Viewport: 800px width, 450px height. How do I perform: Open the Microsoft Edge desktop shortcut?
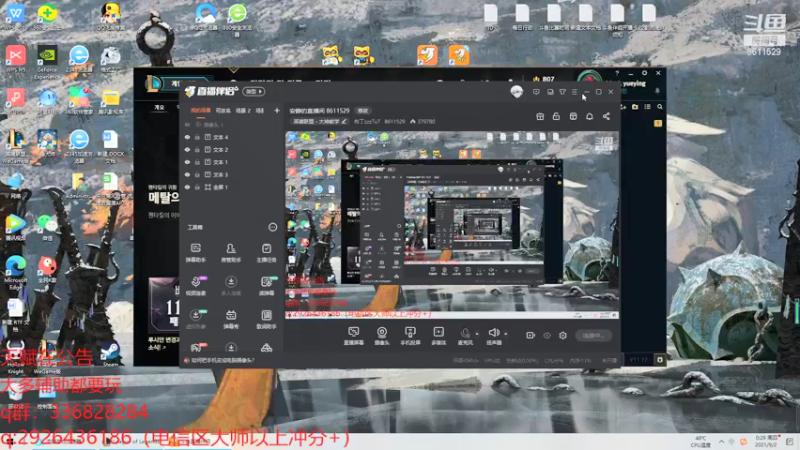click(15, 272)
